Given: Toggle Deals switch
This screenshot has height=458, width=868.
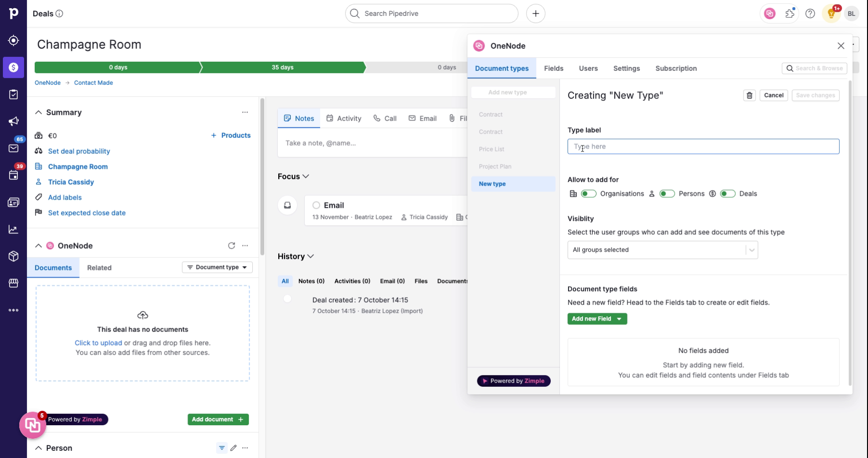Looking at the screenshot, I should click(728, 194).
